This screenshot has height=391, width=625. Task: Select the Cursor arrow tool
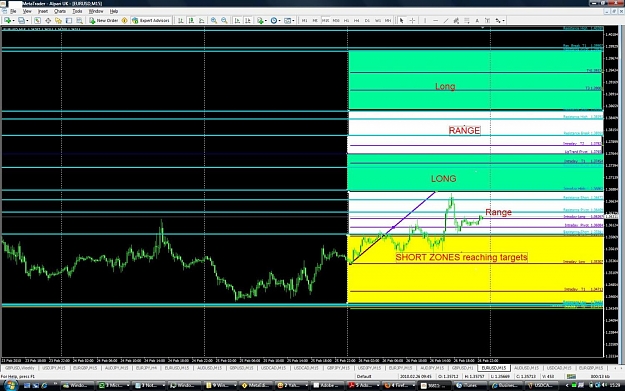(402, 20)
